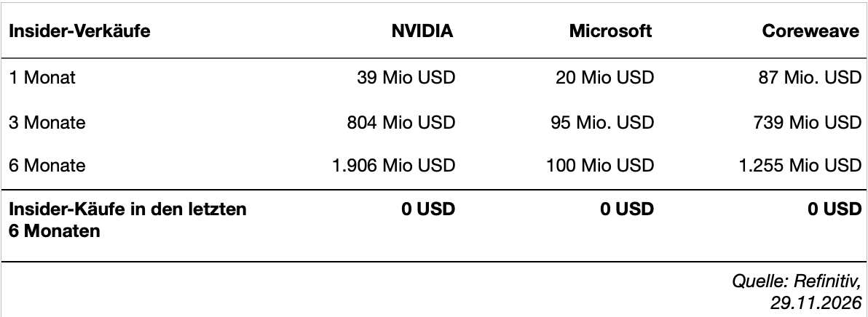Select the "1 Monat" row label

click(42, 78)
